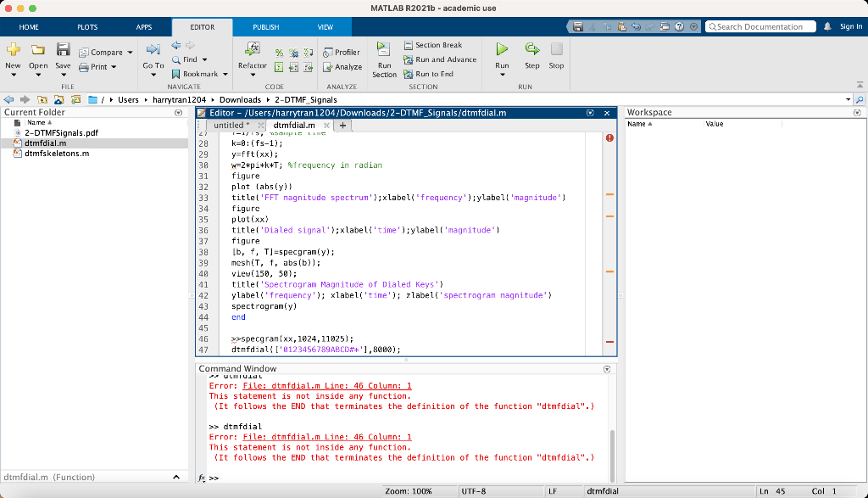
Task: Switch to the PLOTS ribbon tab
Action: (x=87, y=27)
